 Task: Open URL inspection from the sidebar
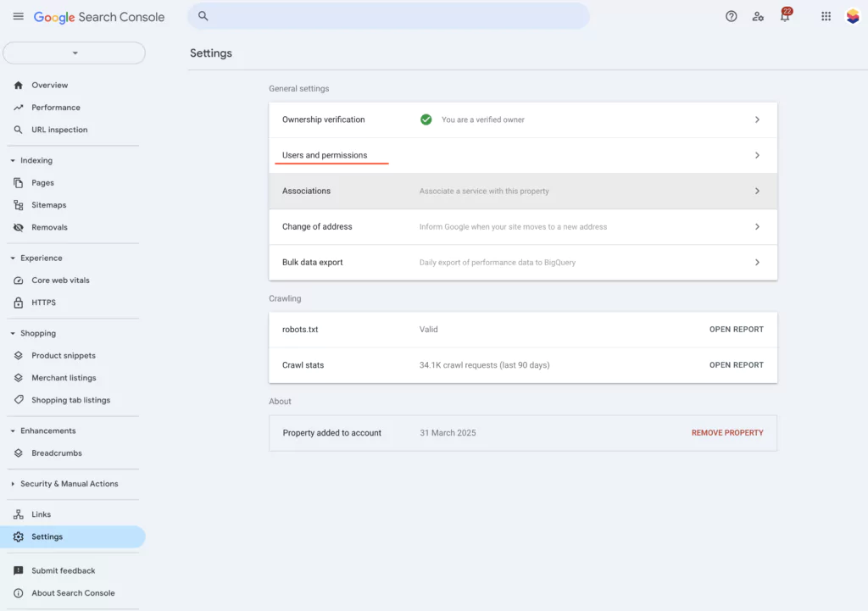pyautogui.click(x=59, y=130)
